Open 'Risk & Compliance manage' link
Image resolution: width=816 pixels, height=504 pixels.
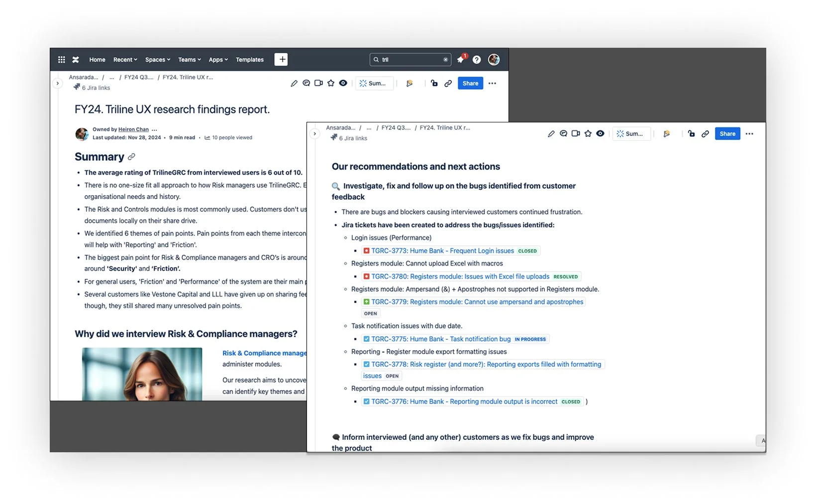(265, 353)
